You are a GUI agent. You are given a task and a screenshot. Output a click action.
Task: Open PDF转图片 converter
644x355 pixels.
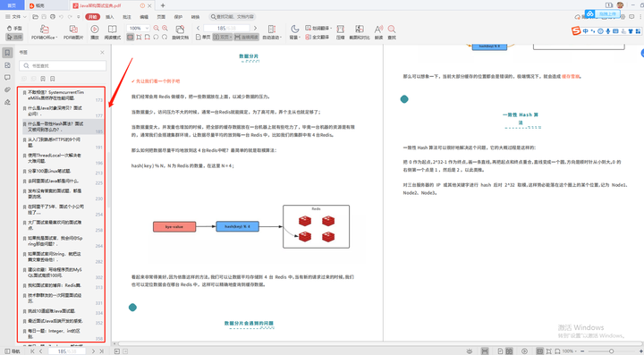pos(73,32)
